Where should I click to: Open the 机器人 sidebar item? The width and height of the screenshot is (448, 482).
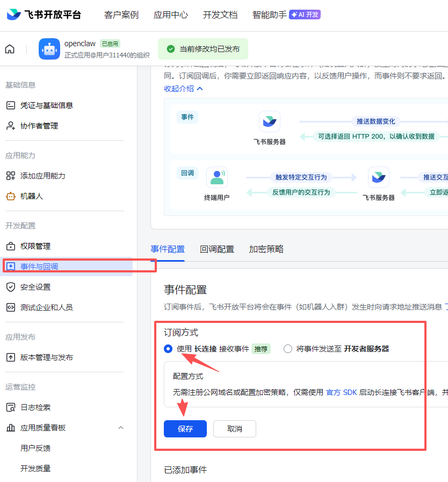tap(31, 196)
